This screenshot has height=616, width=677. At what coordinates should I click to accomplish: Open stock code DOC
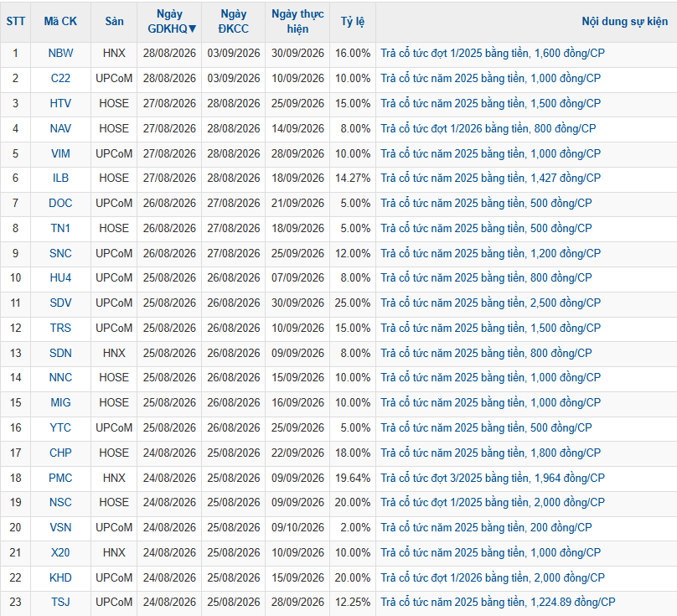[60, 203]
